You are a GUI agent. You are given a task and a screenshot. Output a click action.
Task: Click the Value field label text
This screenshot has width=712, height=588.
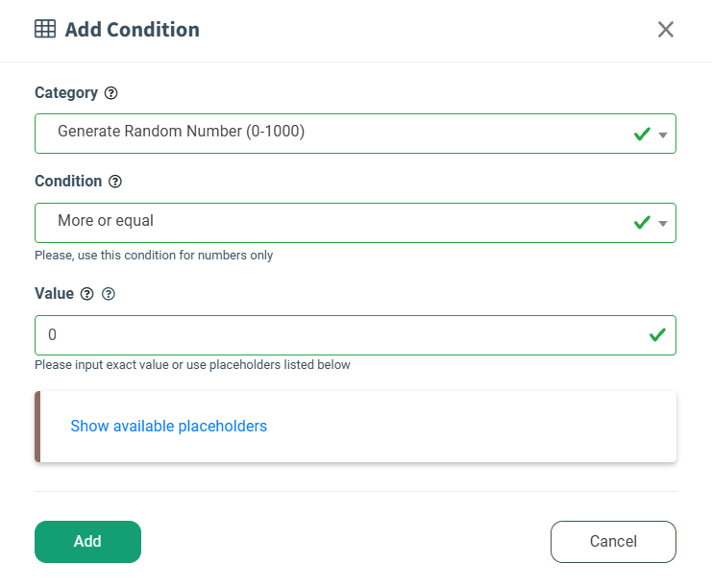(x=54, y=294)
